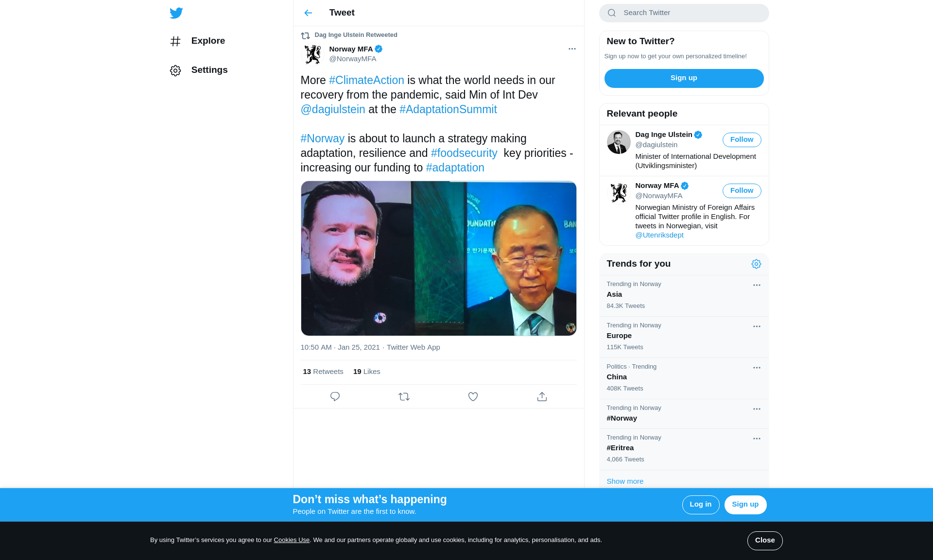Viewport: 933px width, 560px height.
Task: Expand trends with Show more
Action: pos(625,481)
